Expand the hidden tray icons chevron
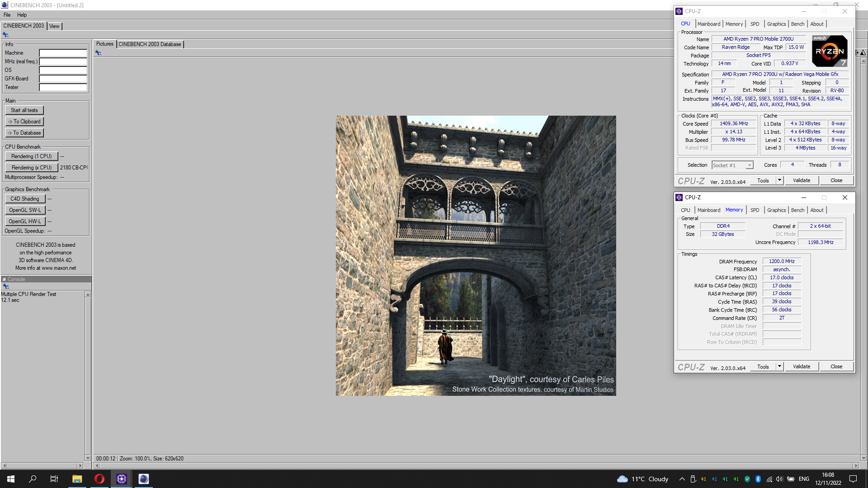 click(x=682, y=479)
